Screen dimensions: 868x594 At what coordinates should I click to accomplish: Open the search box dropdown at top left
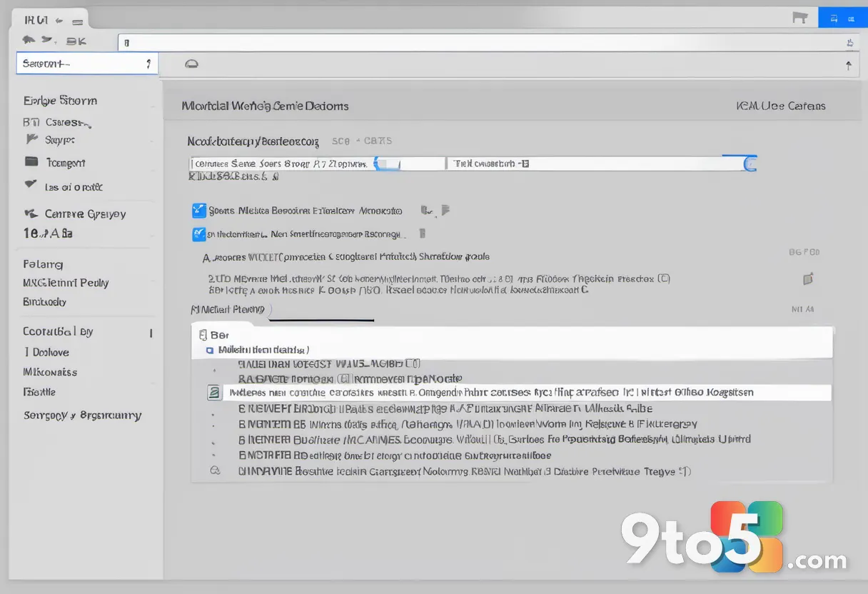(x=148, y=64)
